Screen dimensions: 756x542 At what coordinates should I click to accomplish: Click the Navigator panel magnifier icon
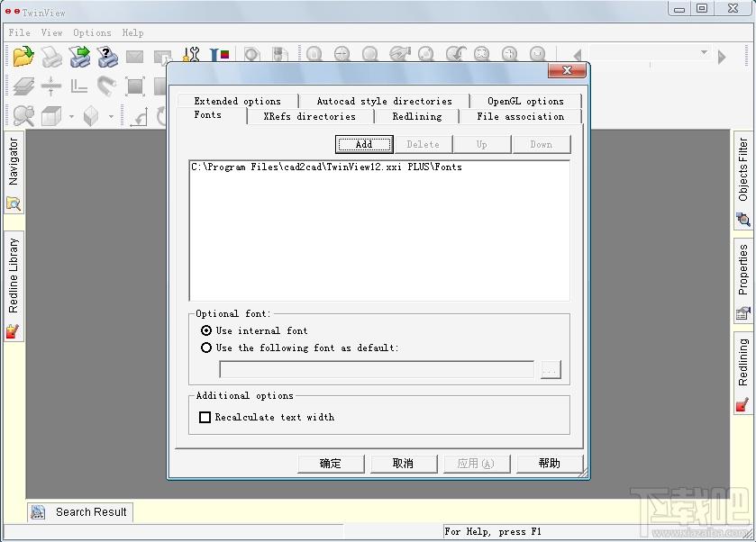point(14,204)
